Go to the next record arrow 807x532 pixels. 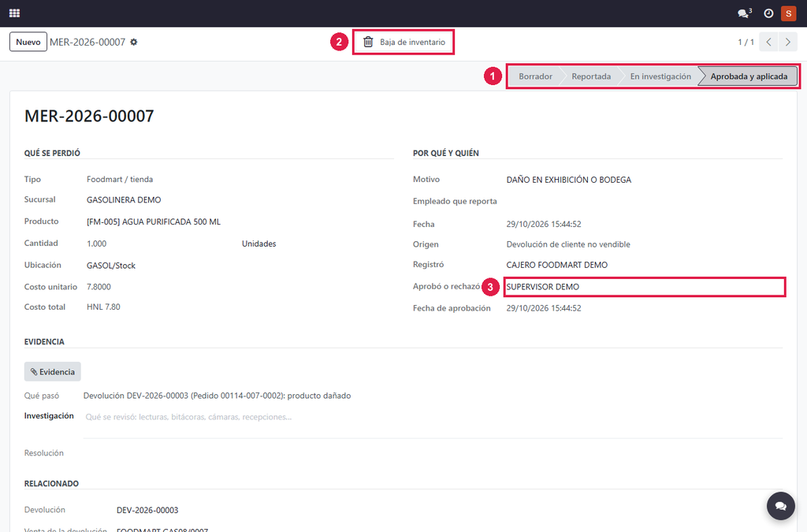[788, 43]
